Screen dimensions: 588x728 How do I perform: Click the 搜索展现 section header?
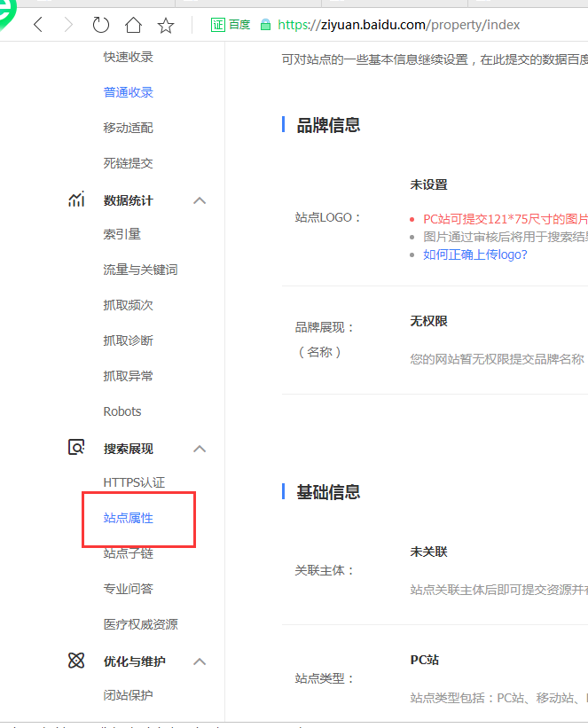[129, 449]
